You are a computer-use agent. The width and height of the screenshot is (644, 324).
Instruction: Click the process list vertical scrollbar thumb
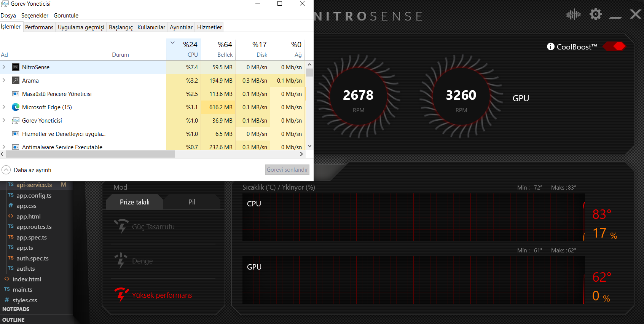coord(309,73)
